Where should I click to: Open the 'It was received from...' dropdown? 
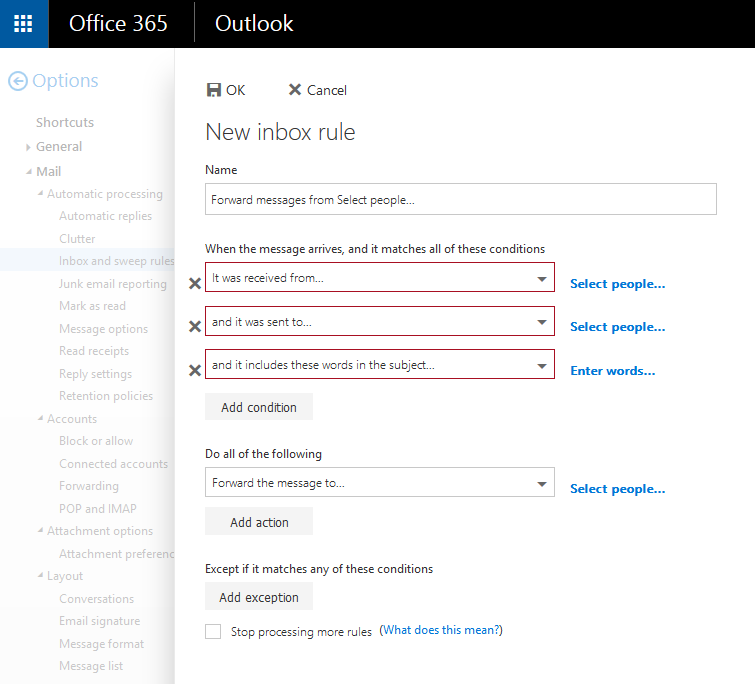(379, 277)
